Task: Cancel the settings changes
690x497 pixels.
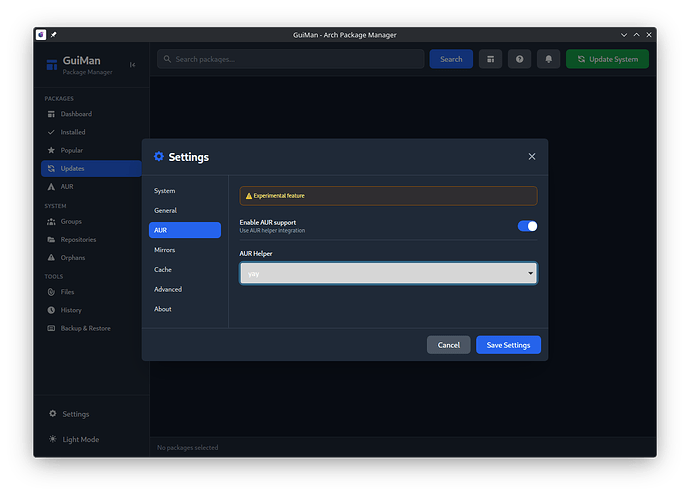Action: (448, 345)
